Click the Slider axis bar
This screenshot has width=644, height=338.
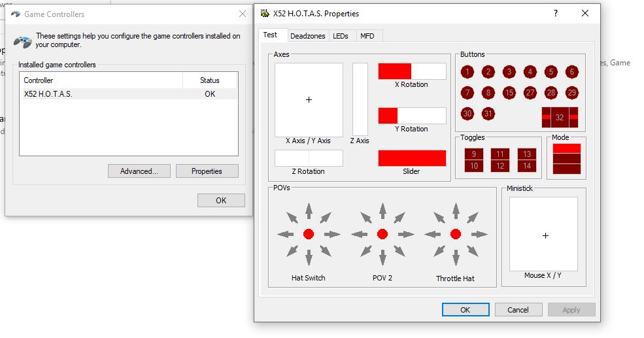click(412, 158)
